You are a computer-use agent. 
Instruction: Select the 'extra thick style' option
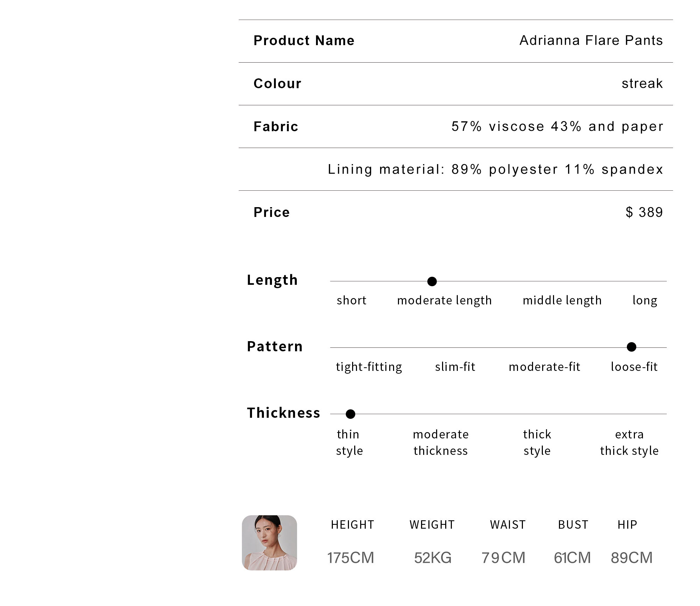[629, 442]
